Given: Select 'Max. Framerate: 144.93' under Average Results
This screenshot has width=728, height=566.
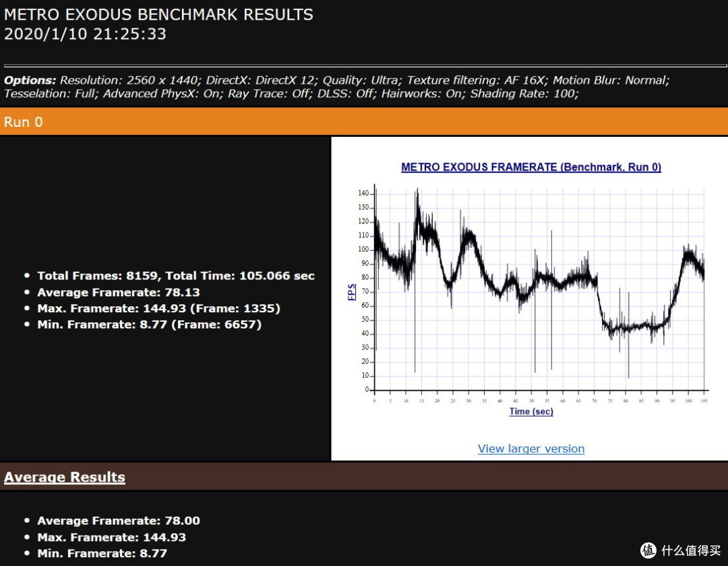Looking at the screenshot, I should [111, 537].
